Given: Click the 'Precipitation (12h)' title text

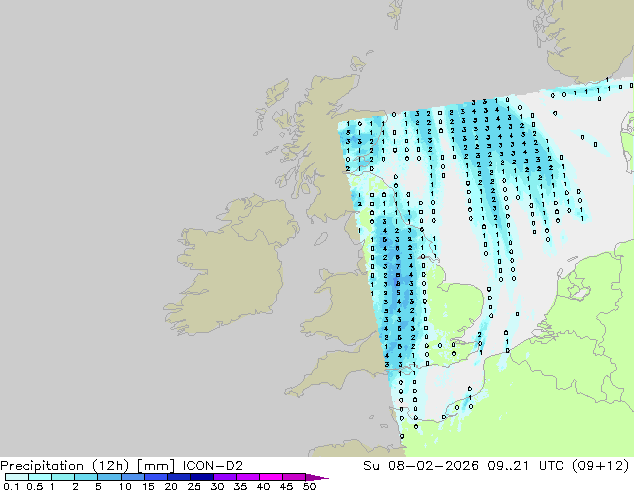Looking at the screenshot, I should [x=65, y=466].
